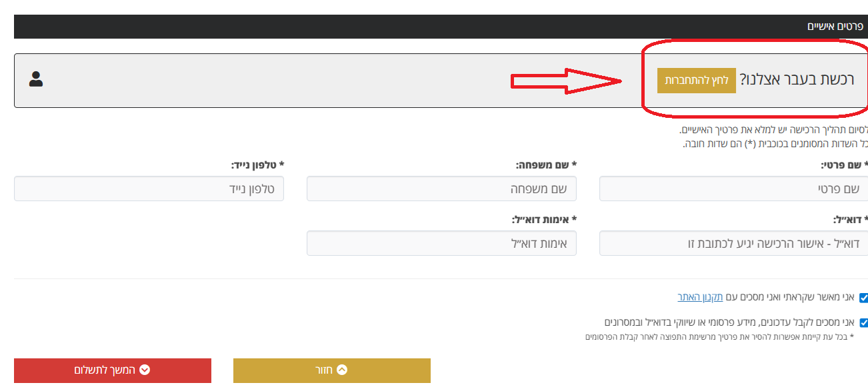The height and width of the screenshot is (385, 868).
Task: Focus the טלפון נייד mobile phone field
Action: click(149, 189)
